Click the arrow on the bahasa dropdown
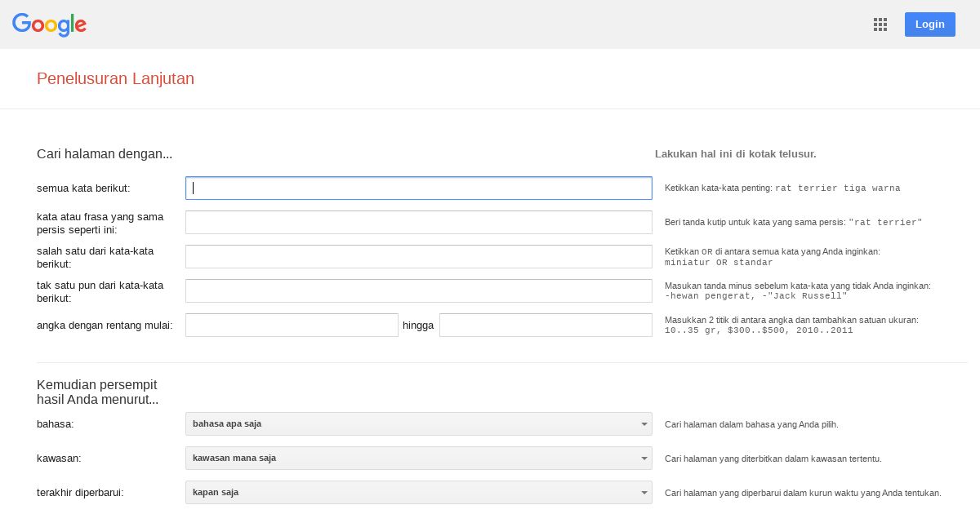This screenshot has width=980, height=514. [x=644, y=424]
